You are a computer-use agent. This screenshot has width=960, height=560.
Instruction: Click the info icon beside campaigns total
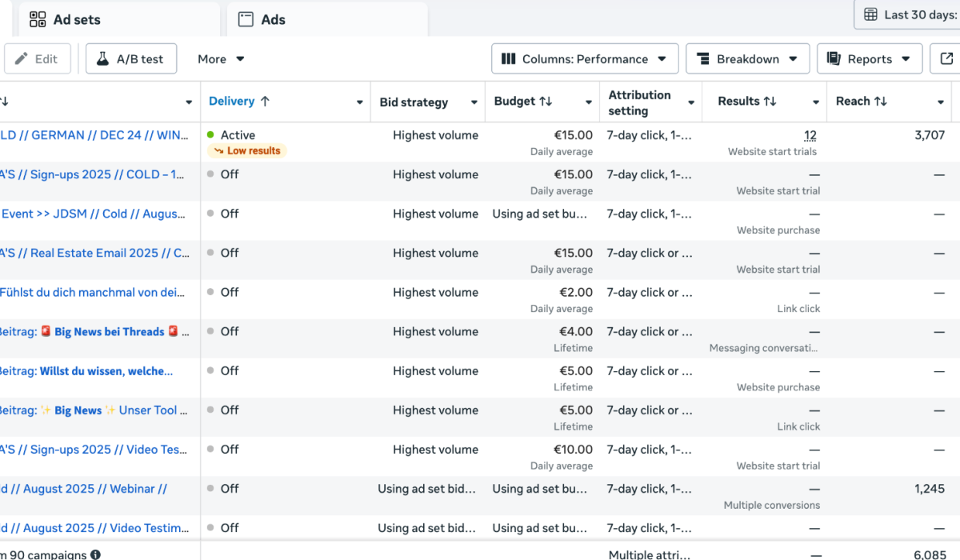(x=96, y=554)
